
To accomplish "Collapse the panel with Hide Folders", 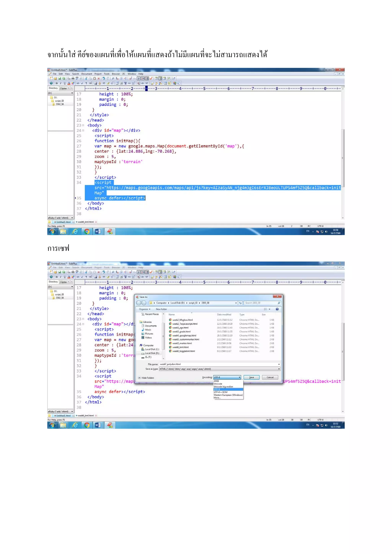I will [x=146, y=378].
